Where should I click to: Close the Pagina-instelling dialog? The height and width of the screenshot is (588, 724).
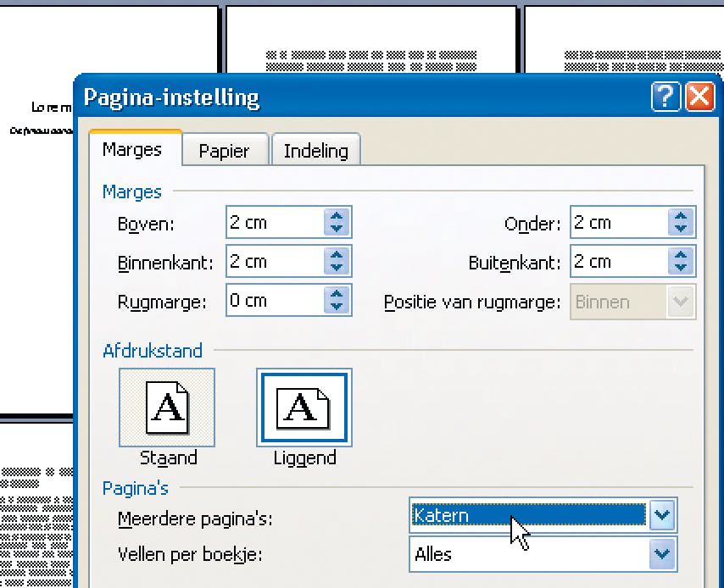[x=699, y=97]
